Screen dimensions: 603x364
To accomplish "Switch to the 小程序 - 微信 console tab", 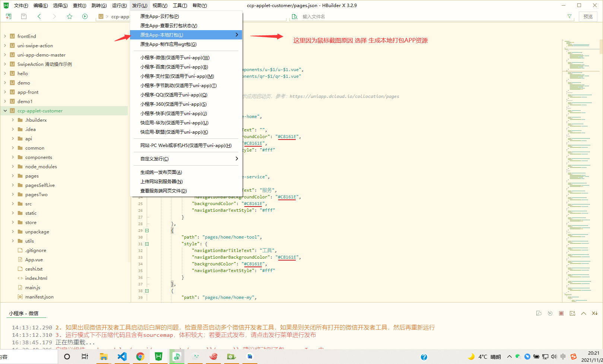I will coord(24,313).
